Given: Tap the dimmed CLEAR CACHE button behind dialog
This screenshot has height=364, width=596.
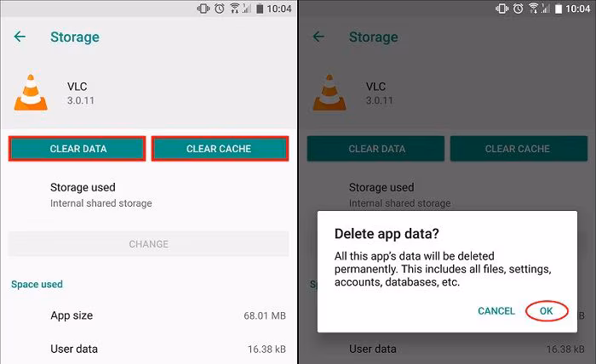Looking at the screenshot, I should coord(519,149).
